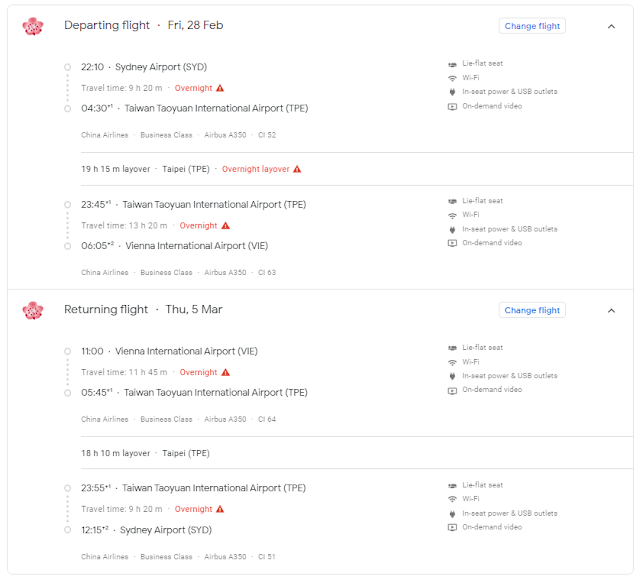This screenshot has height=583, width=640.
Task: Click the On-demand video icon for flight CI 52
Action: pos(452,107)
